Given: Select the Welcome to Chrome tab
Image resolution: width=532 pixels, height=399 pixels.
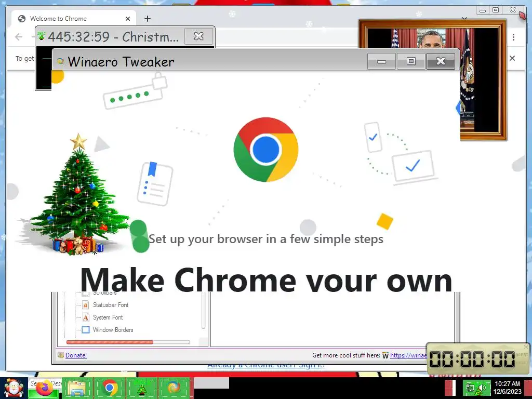Looking at the screenshot, I should click(74, 19).
